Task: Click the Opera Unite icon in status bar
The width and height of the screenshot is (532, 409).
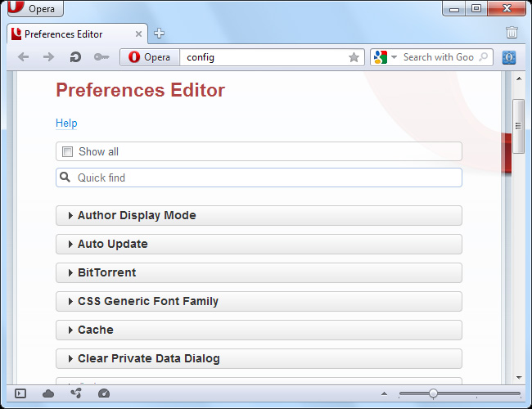Action: coord(76,393)
